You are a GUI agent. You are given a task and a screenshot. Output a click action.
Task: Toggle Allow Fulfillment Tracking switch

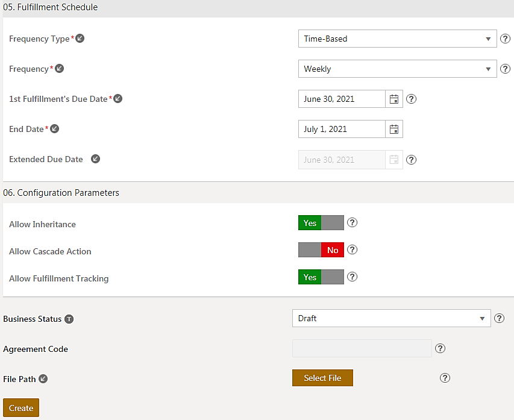click(321, 277)
